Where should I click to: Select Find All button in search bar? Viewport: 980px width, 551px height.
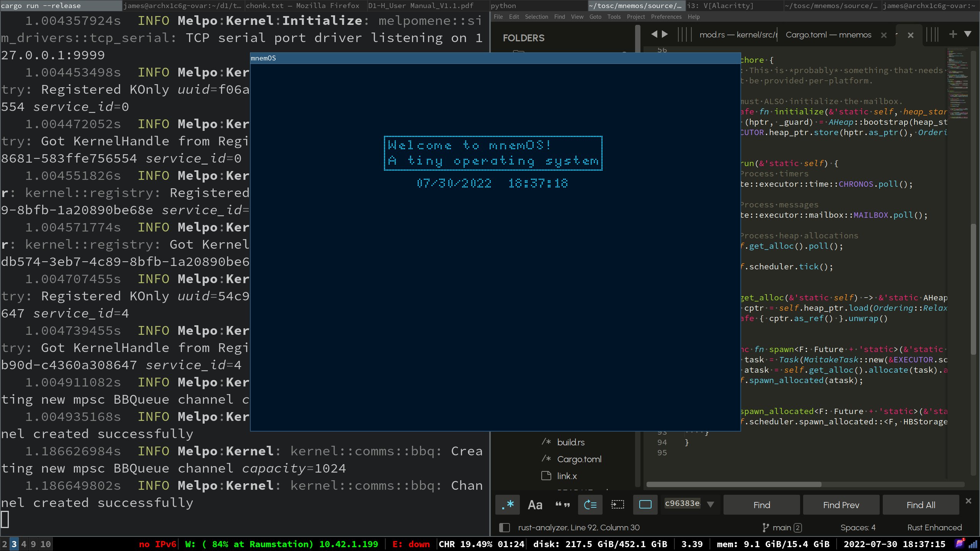[x=921, y=504]
